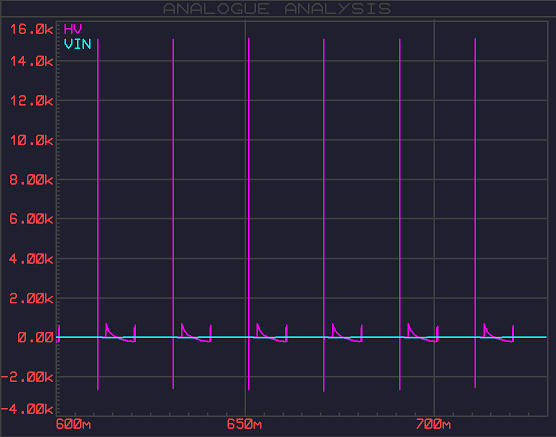This screenshot has height=437, width=556.
Task: Click the -2.00k y-axis label
Action: [x=27, y=377]
